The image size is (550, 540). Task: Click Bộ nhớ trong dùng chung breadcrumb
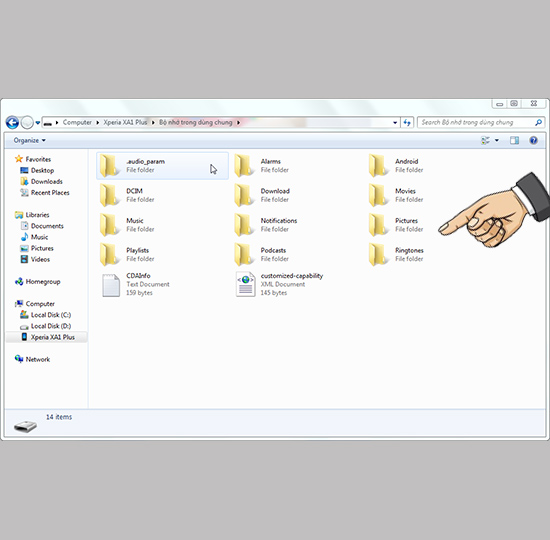(196, 122)
